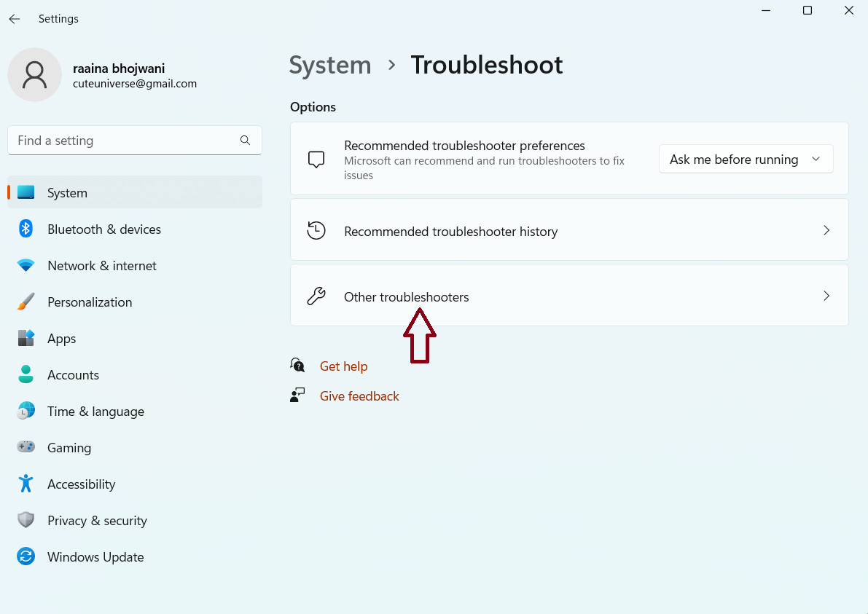868x614 pixels.
Task: Open the Ask me before running dropdown
Action: click(x=746, y=160)
